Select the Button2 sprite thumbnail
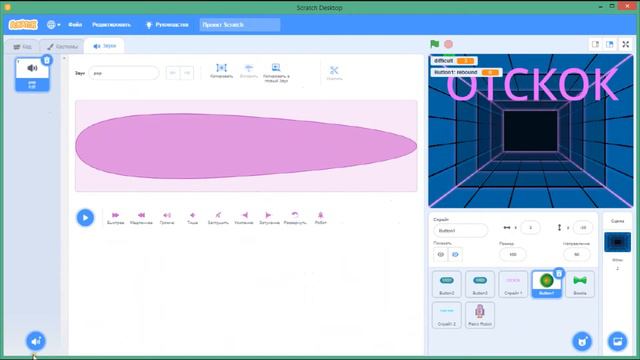The width and height of the screenshot is (640, 360). click(x=447, y=284)
